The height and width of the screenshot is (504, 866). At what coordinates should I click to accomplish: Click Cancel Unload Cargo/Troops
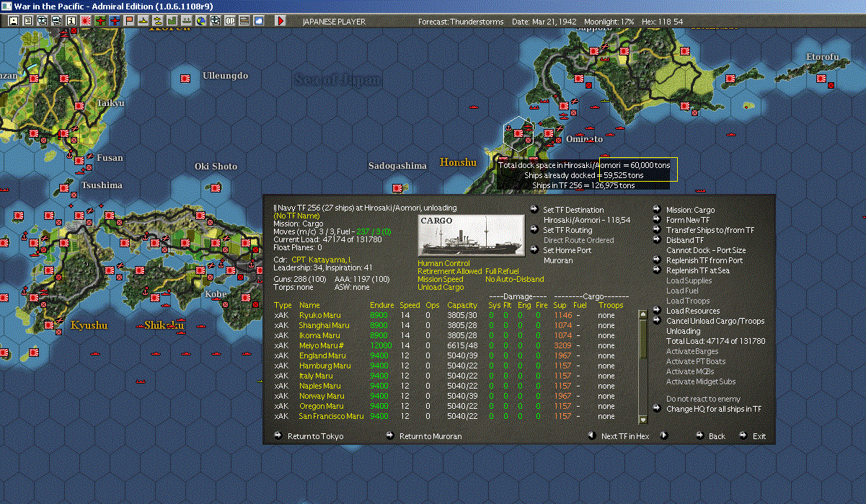click(715, 321)
